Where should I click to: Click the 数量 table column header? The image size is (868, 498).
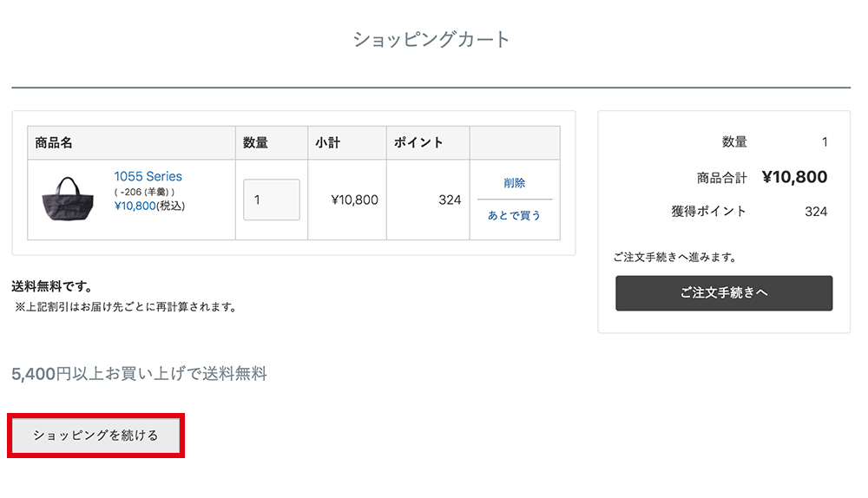tap(255, 142)
